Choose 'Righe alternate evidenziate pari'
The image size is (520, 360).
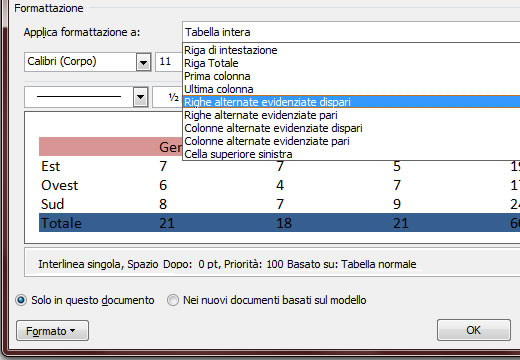click(x=351, y=115)
